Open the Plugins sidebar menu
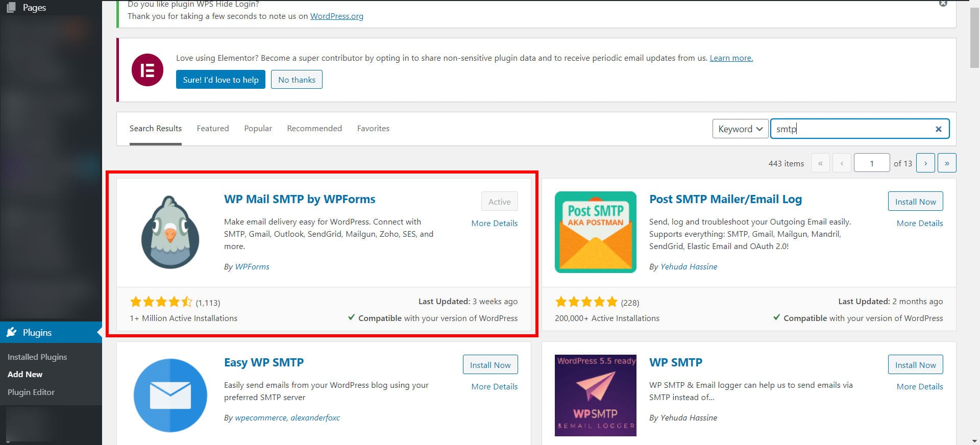Screen dimensions: 980x445 (x=51, y=332)
